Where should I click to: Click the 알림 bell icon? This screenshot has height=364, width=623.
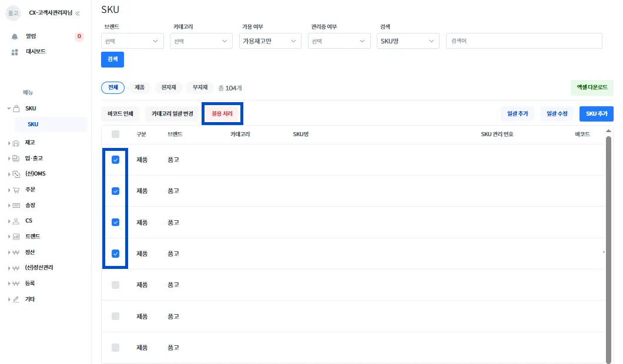(x=15, y=36)
